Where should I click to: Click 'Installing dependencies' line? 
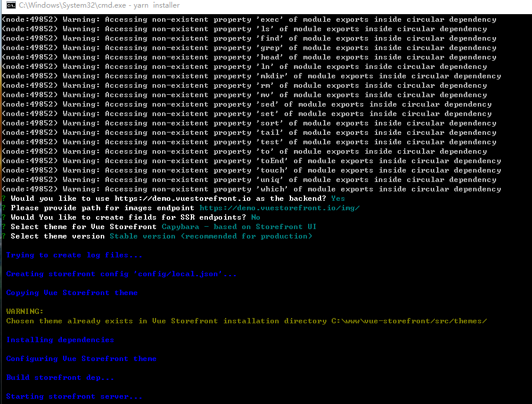60,340
